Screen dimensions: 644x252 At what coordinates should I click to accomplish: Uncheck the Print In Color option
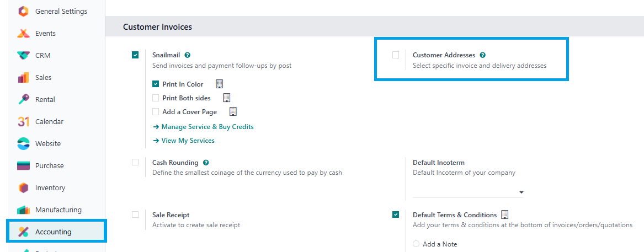pos(156,84)
